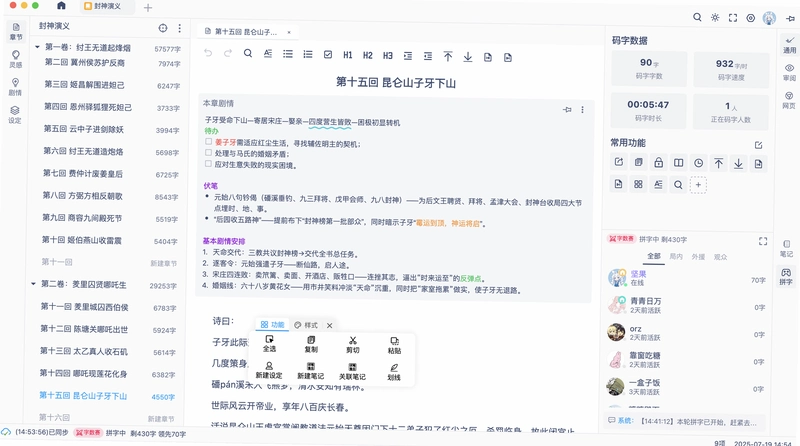This screenshot has height=446, width=800.
Task: Open a new tab with plus icon
Action: pyautogui.click(x=148, y=8)
